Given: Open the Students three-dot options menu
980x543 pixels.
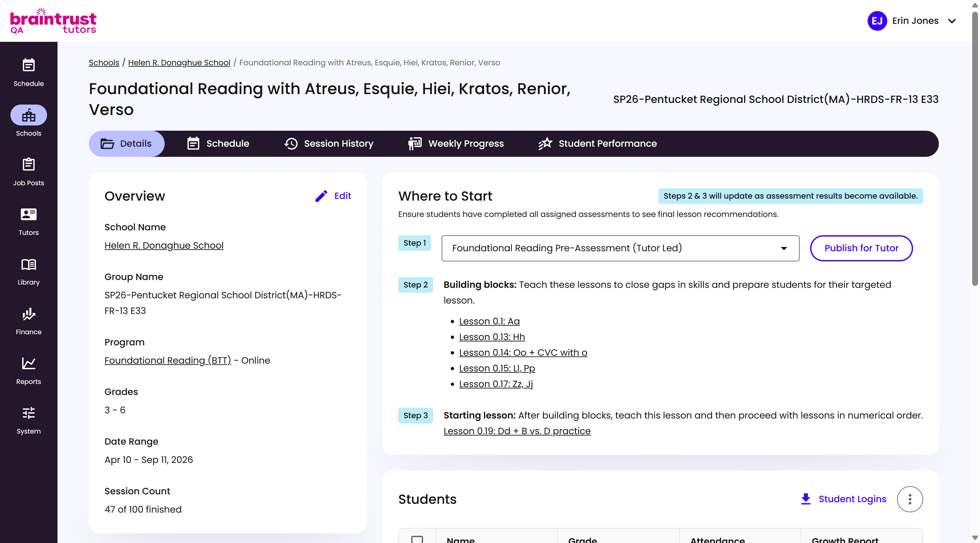Looking at the screenshot, I should click(x=910, y=499).
